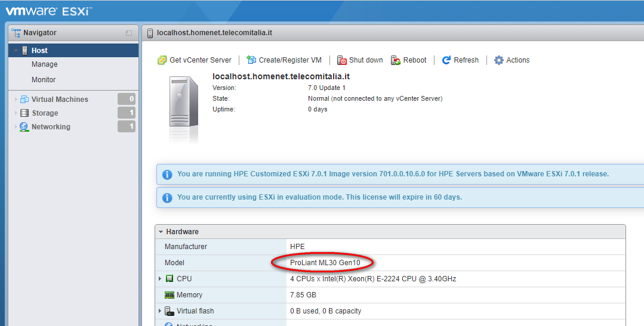Viewport: 644px width, 326px height.
Task: Click the Get vCenter Server icon
Action: [162, 60]
